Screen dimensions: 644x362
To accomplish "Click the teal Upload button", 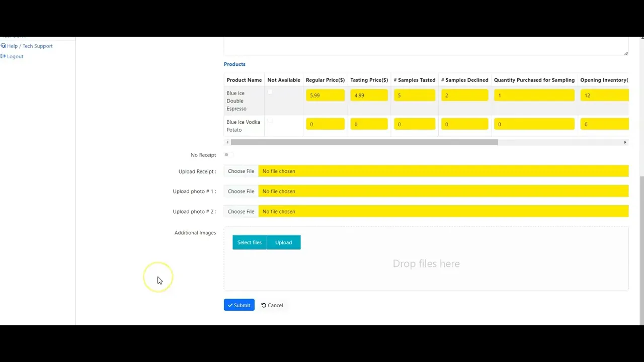I will coord(283,242).
